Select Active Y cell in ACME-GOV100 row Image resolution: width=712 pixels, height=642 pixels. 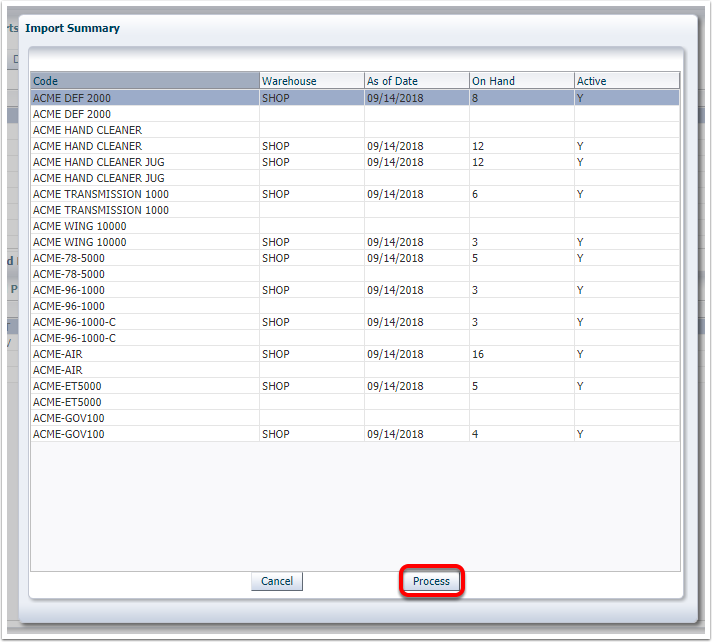coord(627,434)
